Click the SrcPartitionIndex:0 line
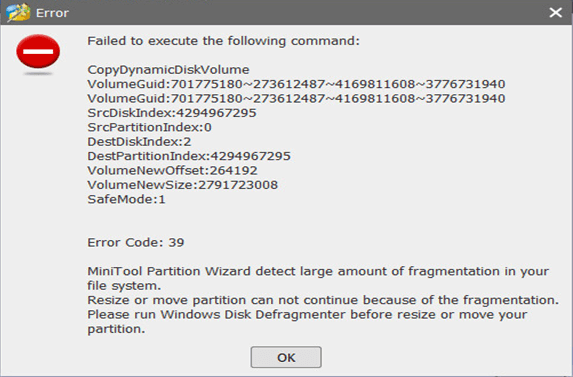 tap(149, 127)
